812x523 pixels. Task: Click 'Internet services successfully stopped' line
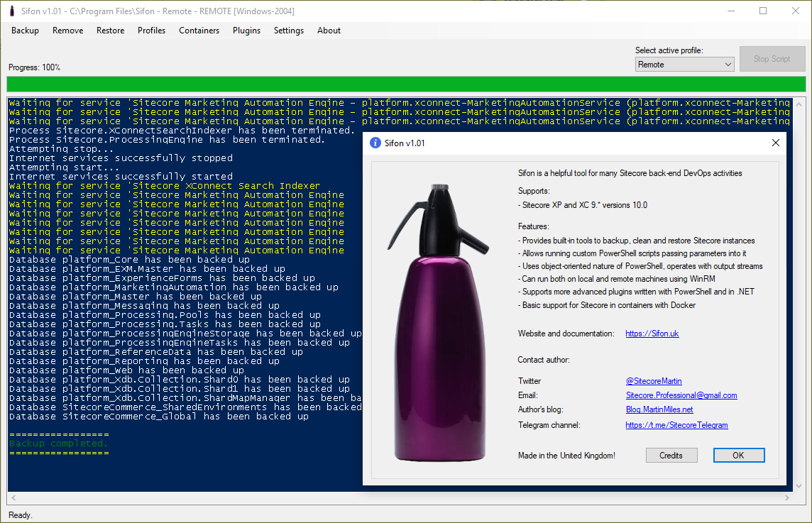[x=121, y=158]
